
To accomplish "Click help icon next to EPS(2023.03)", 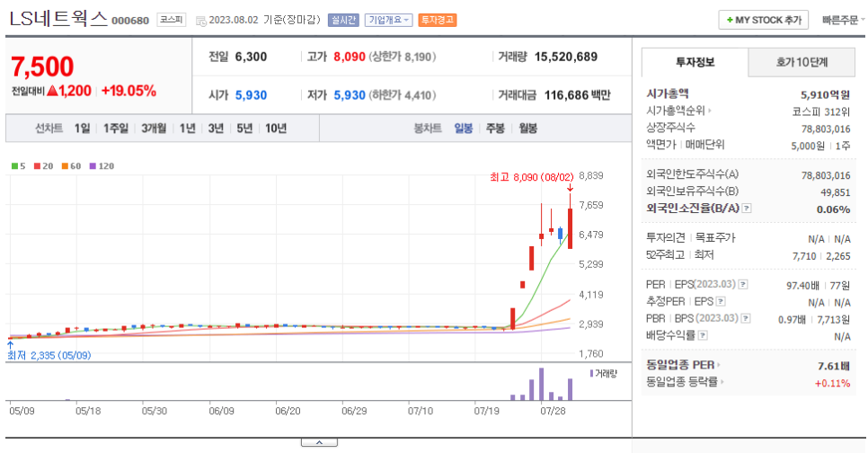I will coord(743,284).
